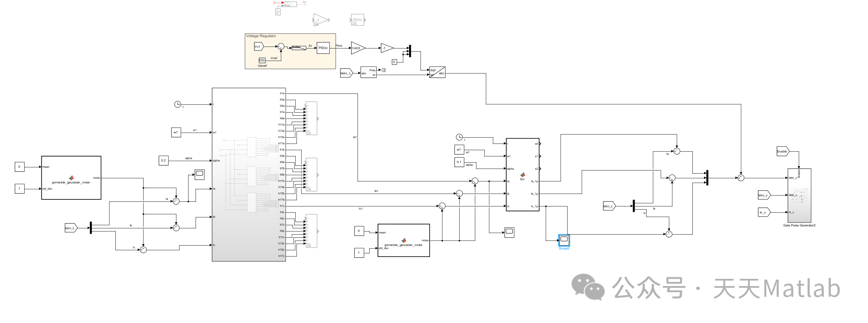Screen dimensions: 868x323
Task: Open the left generate_gaussian_noise function block
Action: (71, 178)
